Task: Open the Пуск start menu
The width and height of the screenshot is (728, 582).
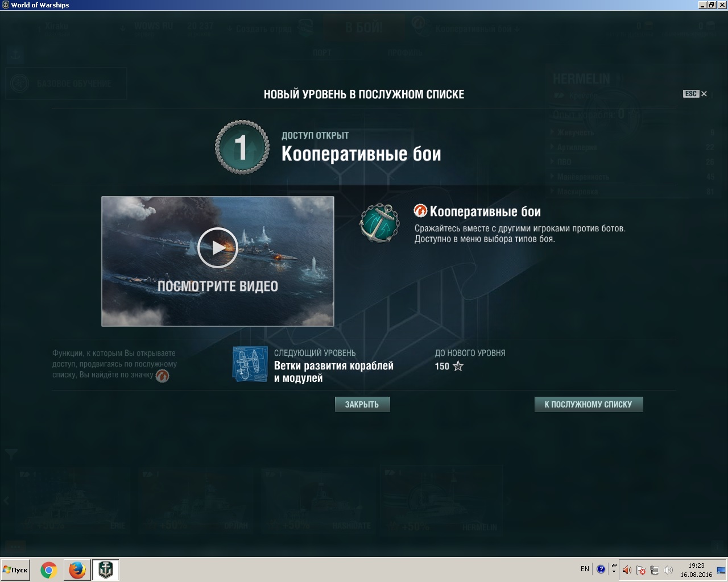Action: point(15,569)
